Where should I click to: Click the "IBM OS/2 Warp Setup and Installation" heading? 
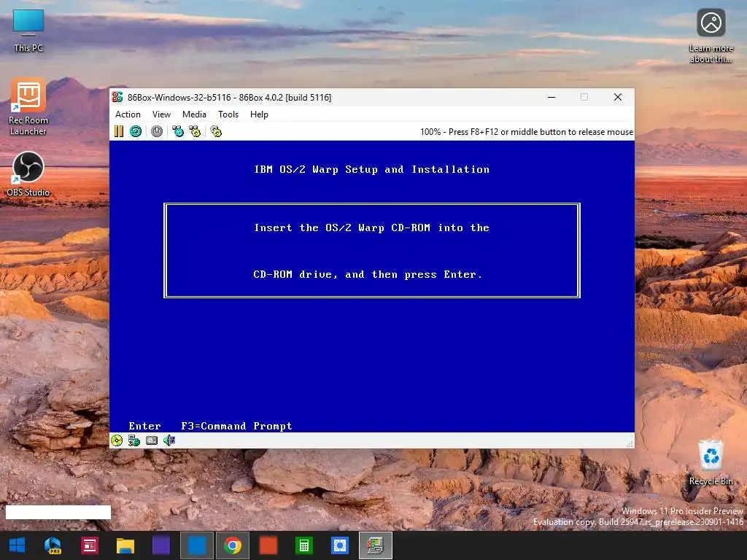click(x=372, y=169)
